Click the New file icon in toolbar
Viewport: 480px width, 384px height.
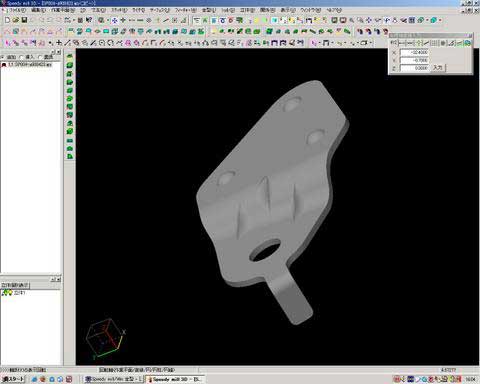(7, 20)
